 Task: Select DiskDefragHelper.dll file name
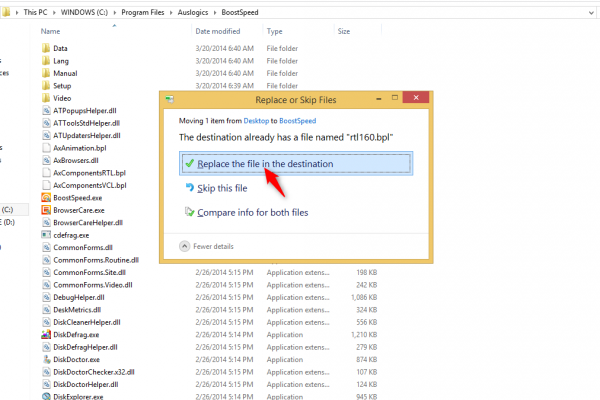pyautogui.click(x=85, y=347)
